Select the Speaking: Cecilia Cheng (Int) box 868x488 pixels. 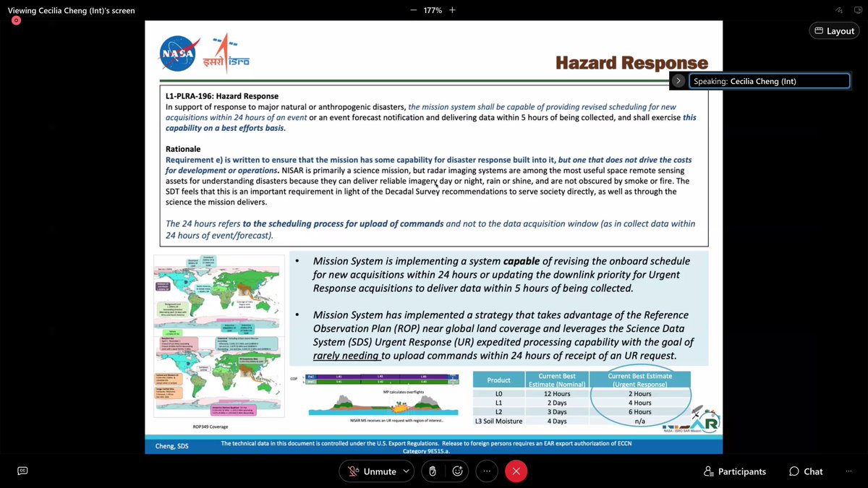click(769, 81)
